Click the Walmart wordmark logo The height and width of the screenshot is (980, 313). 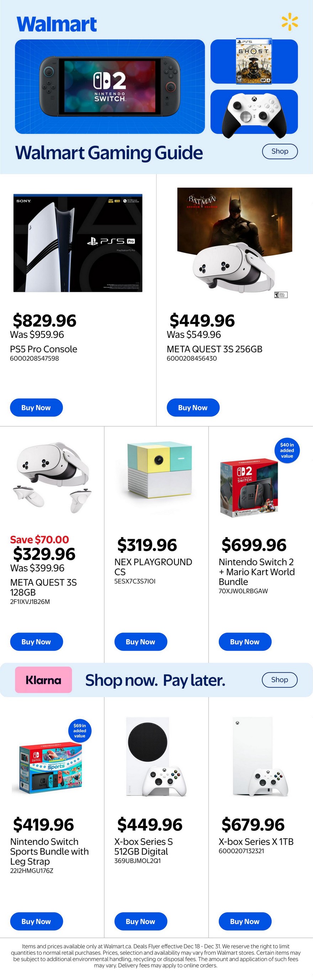click(x=57, y=24)
